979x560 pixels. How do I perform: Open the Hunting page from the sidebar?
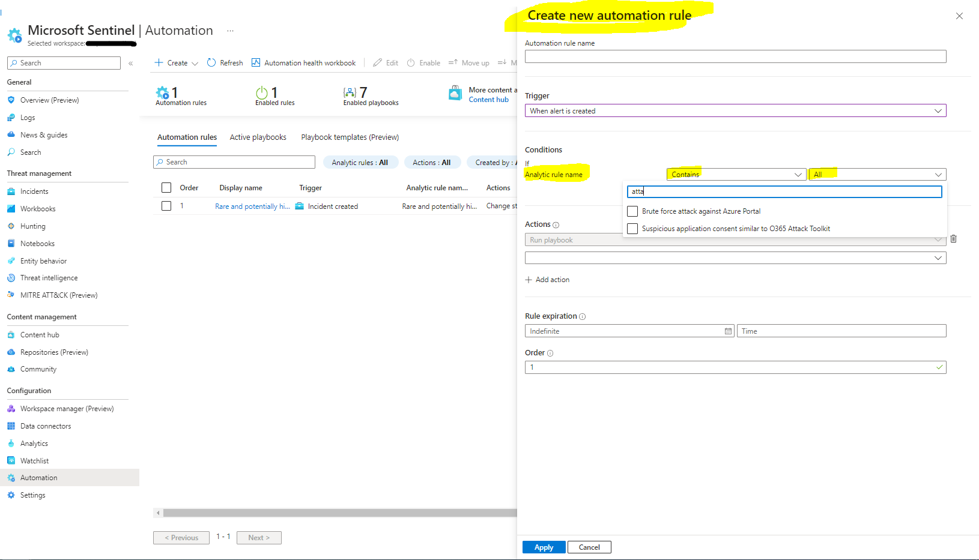(32, 226)
